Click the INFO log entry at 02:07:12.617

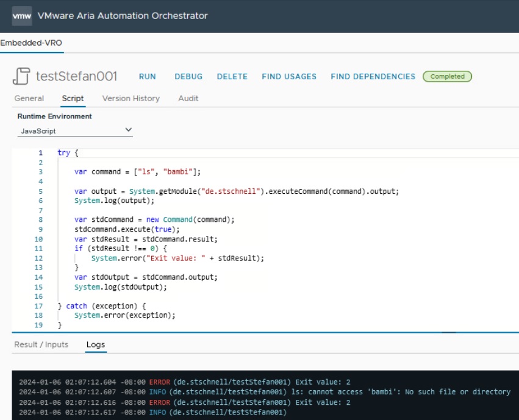click(x=152, y=413)
